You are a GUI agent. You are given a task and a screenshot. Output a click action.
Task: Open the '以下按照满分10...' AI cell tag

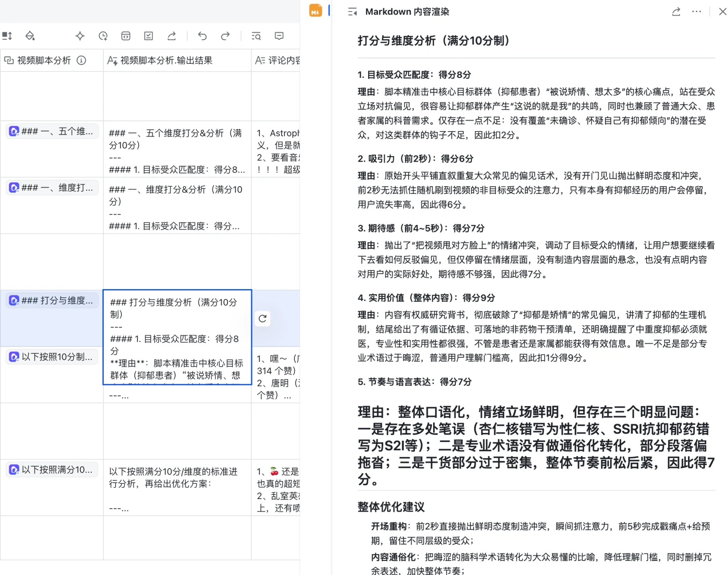[x=52, y=470]
